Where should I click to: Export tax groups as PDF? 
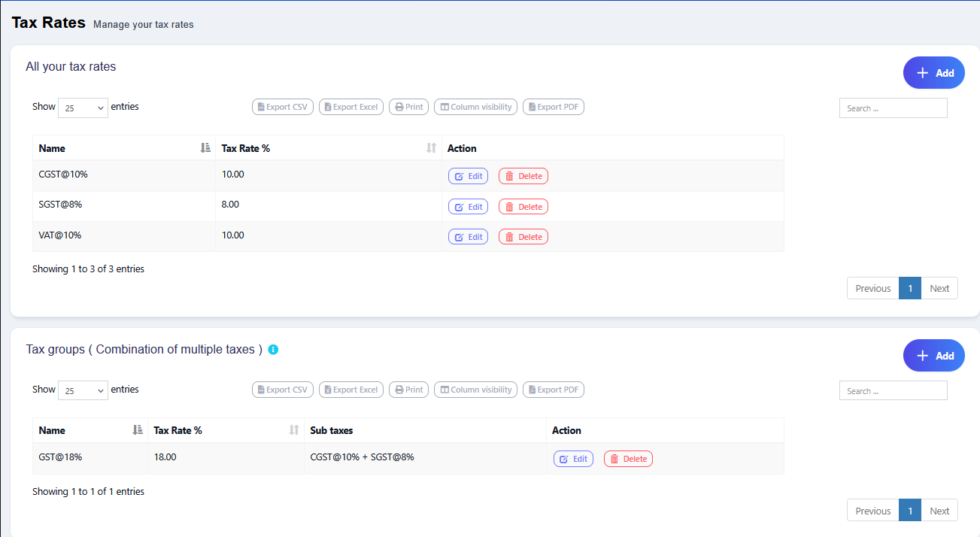pos(553,390)
